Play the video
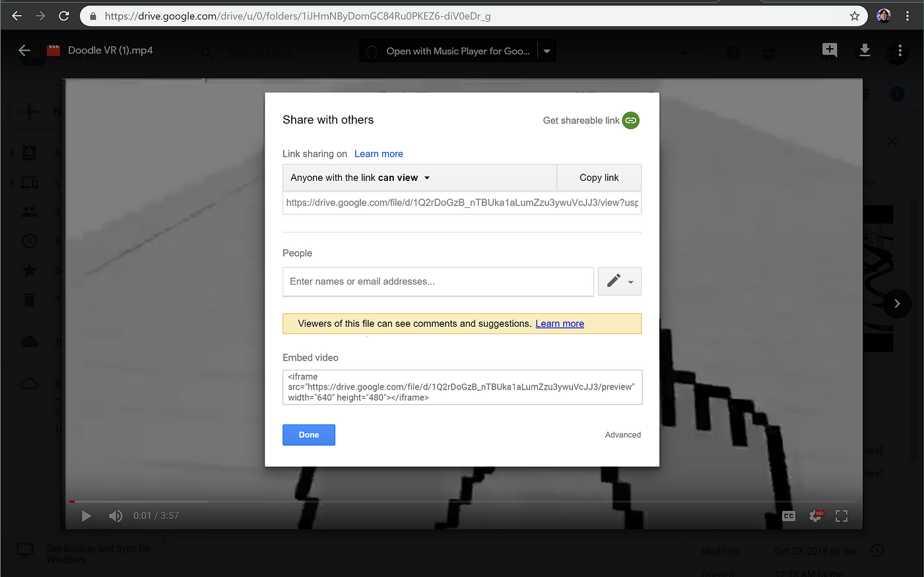Viewport: 924px width, 577px height. coord(86,516)
